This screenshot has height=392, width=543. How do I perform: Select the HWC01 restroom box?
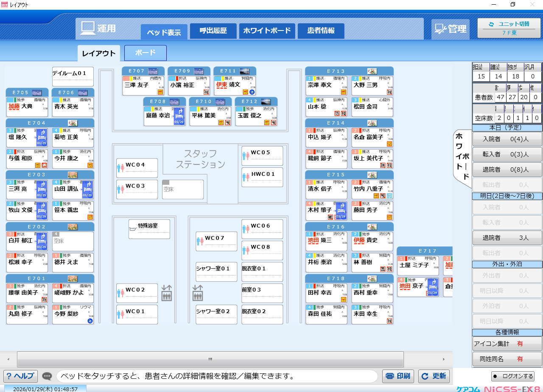click(262, 177)
